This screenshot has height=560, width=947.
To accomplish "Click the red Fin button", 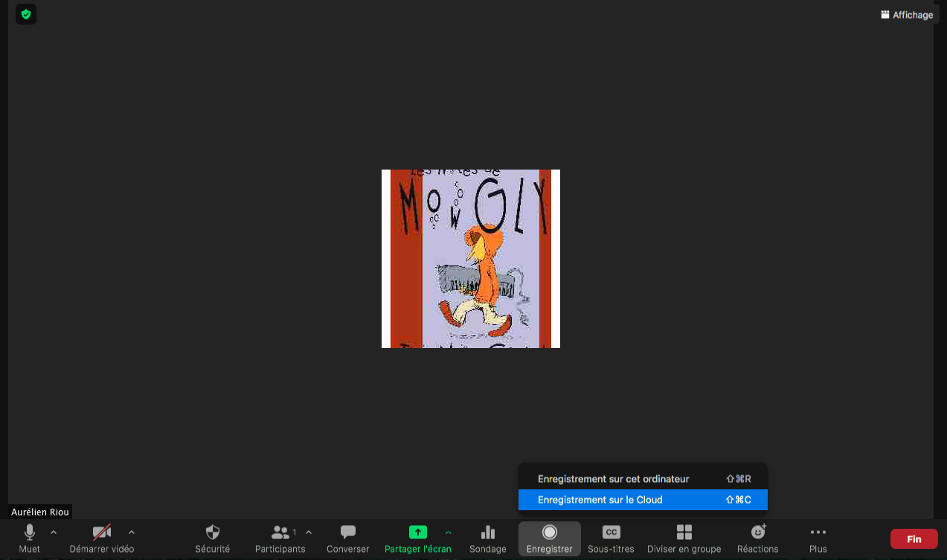I will tap(914, 539).
